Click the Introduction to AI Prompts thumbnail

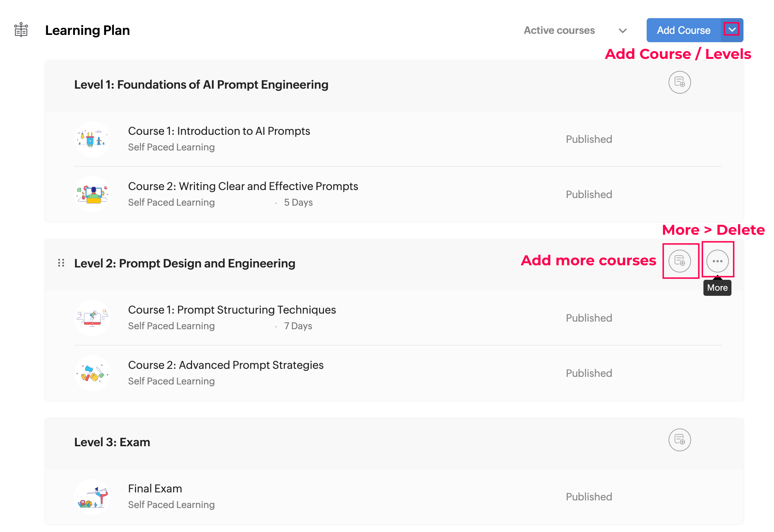pos(92,139)
